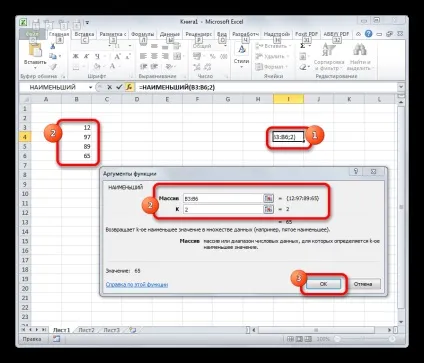The width and height of the screenshot is (424, 363).
Task: Select the Лист3 sheet tab
Action: (111, 330)
